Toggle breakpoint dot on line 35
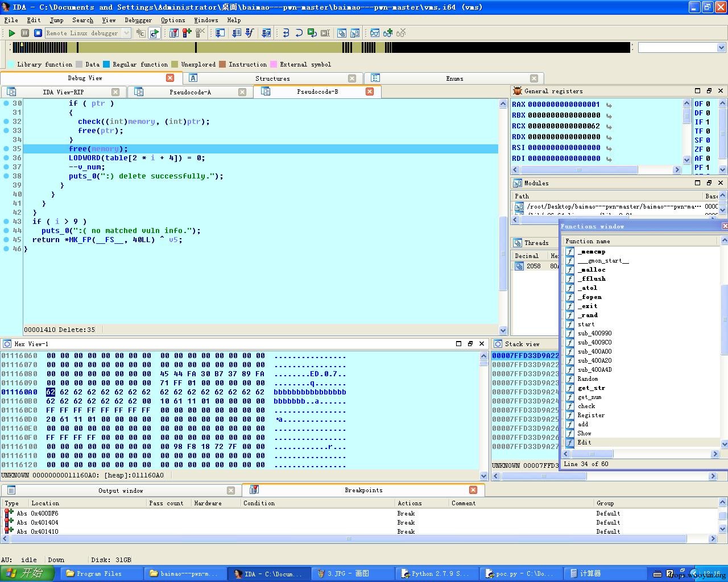728x582 pixels. click(x=6, y=149)
